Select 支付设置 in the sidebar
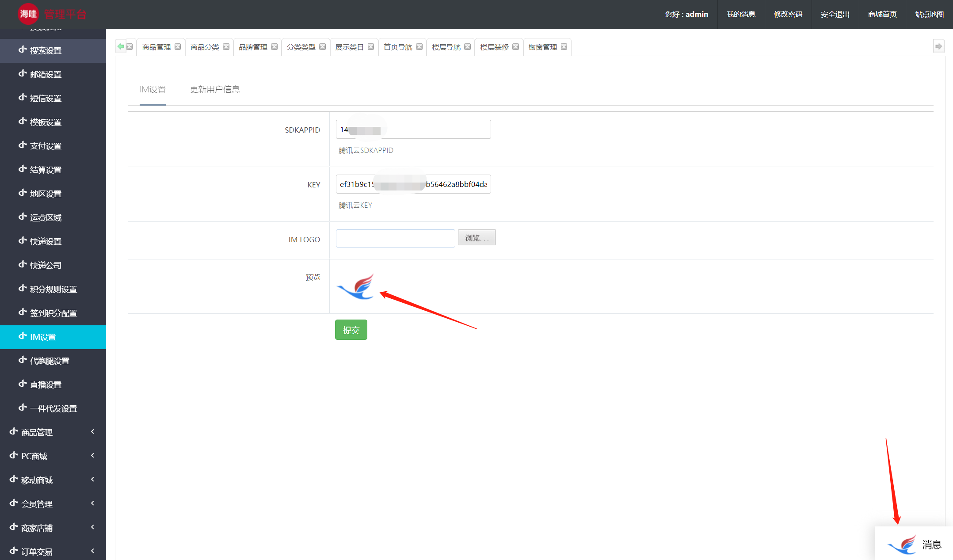 point(46,146)
